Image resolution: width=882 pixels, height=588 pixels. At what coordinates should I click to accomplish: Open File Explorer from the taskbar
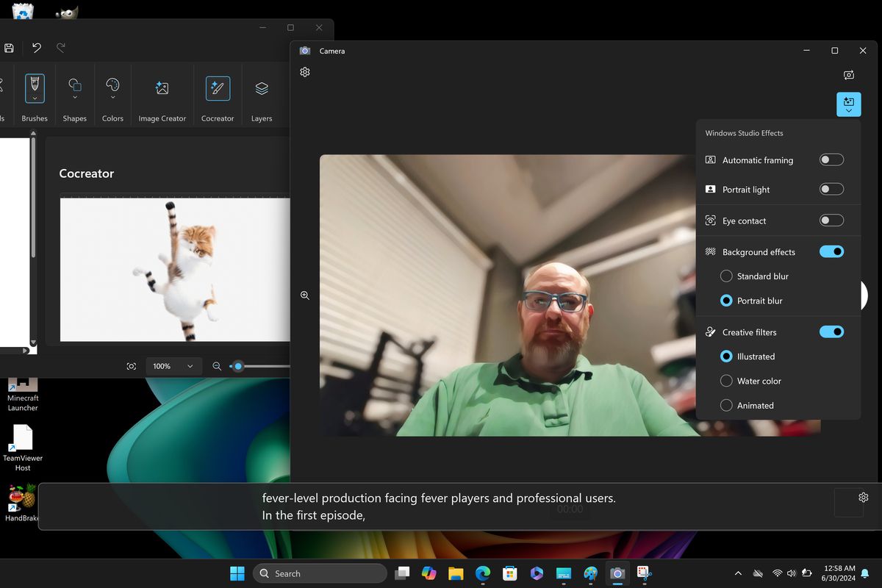click(456, 573)
